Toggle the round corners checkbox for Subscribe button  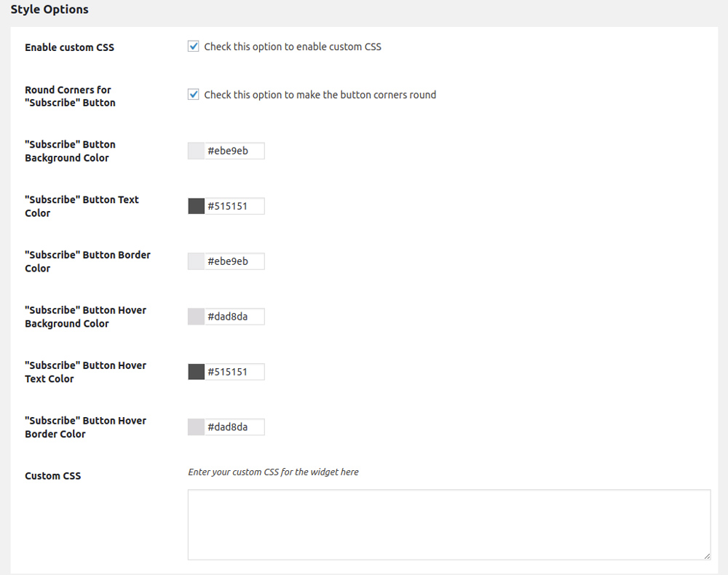pos(194,95)
